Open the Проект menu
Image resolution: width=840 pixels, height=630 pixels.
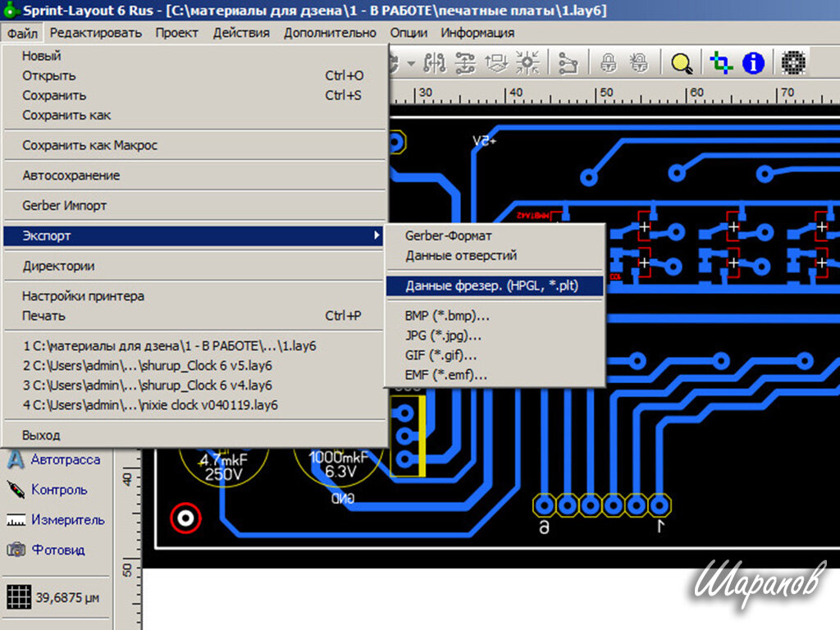[x=177, y=33]
